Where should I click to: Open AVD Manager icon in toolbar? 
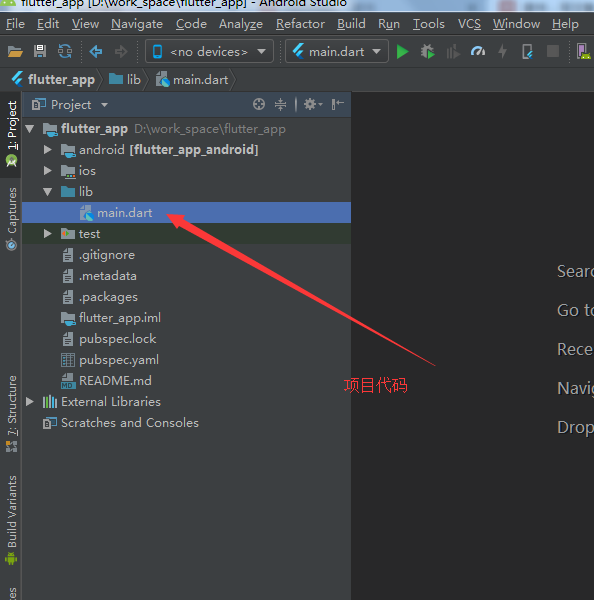click(584, 51)
